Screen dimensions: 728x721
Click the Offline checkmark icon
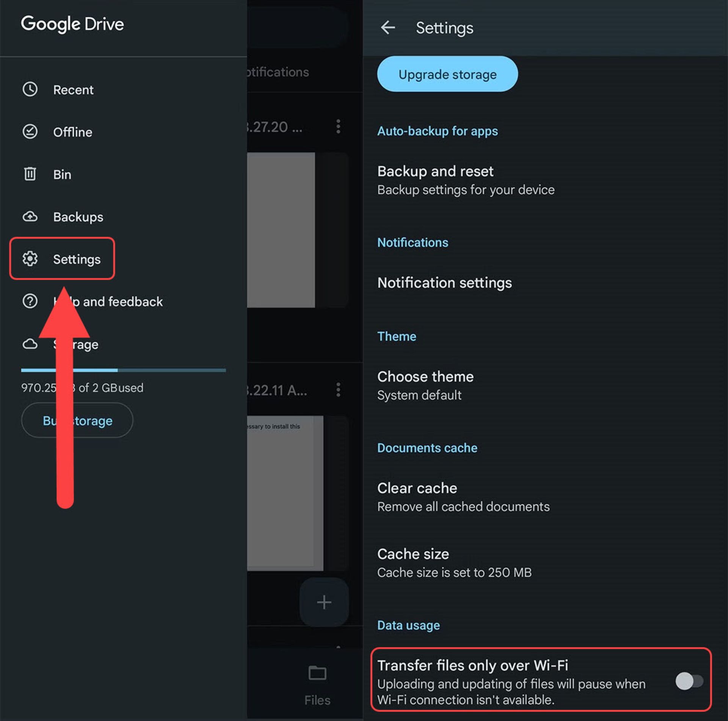coord(30,132)
